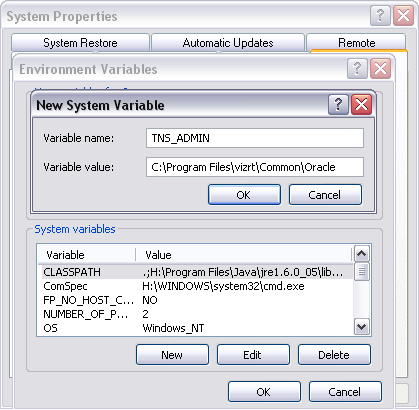Confirm the new system variable with OK
The width and height of the screenshot is (419, 410).
tap(244, 195)
